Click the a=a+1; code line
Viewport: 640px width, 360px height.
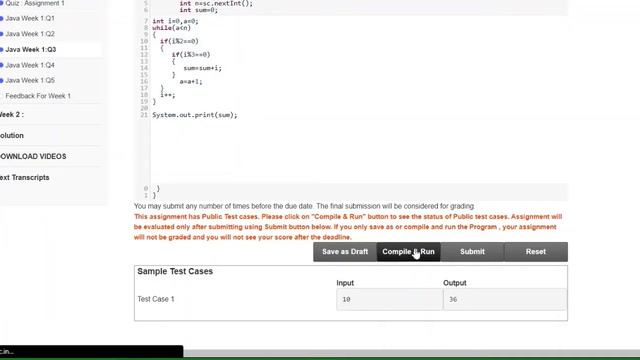tap(191, 82)
